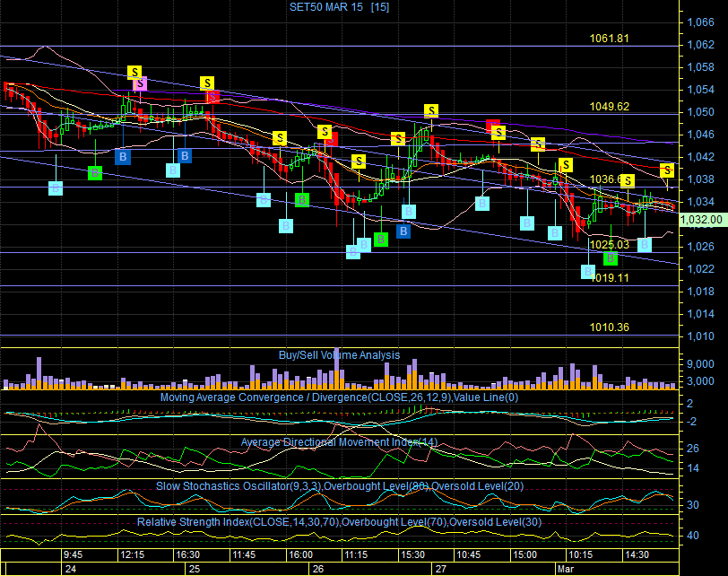
Task: Select the yellow S marker above the pink S
Action: (134, 73)
